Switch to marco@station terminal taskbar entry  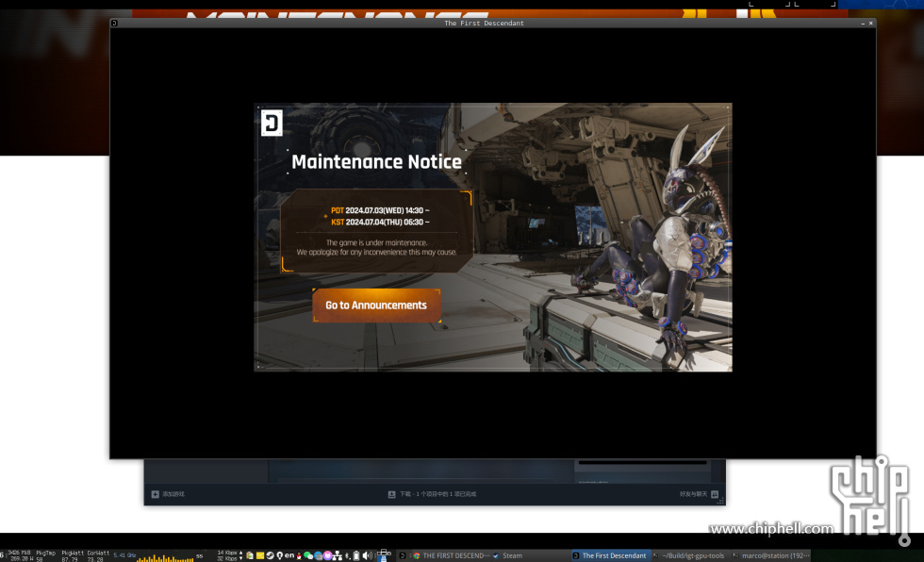771,555
